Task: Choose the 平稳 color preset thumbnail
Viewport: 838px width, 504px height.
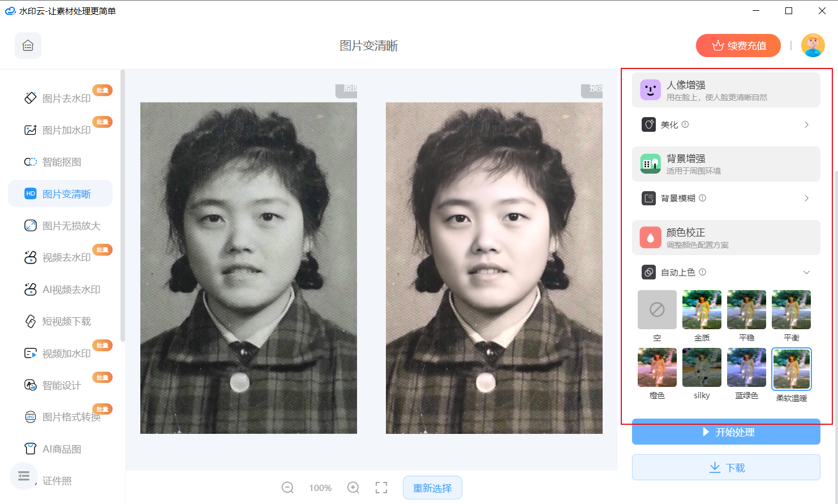Action: pyautogui.click(x=746, y=309)
